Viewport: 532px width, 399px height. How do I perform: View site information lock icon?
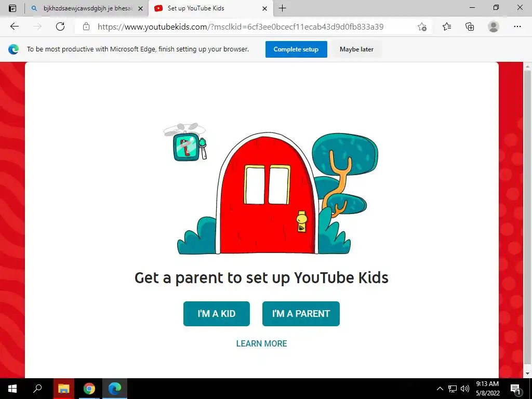pyautogui.click(x=86, y=26)
